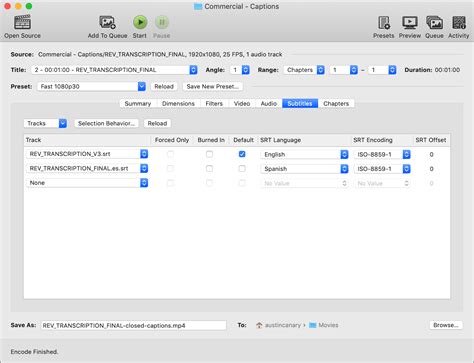Viewport: 474px width, 363px height.
Task: Click the Burned In column header
Action: coord(211,140)
